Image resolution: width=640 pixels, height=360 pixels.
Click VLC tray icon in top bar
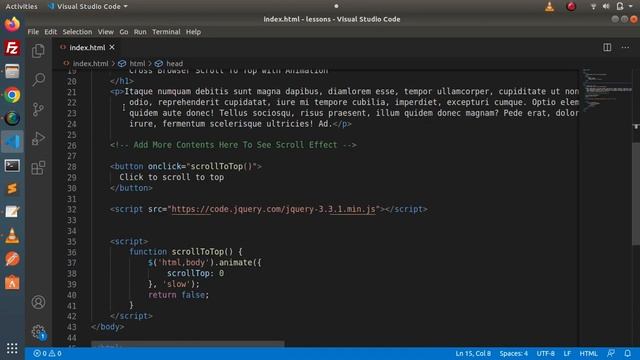coord(549,6)
